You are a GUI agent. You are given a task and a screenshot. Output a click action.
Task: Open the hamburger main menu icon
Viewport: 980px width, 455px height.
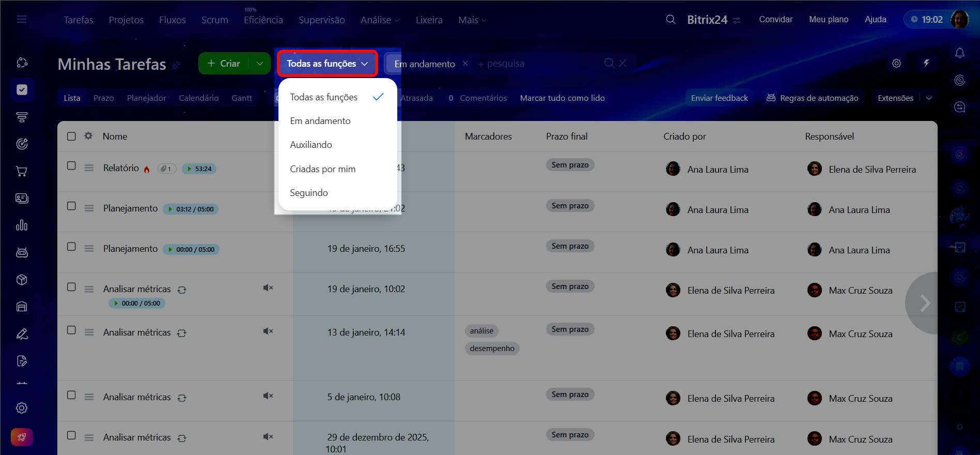[22, 20]
